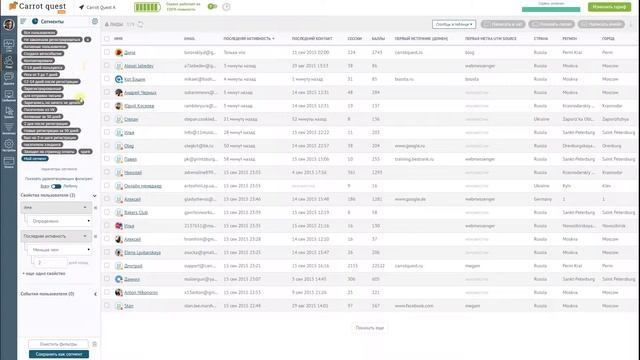The height and width of the screenshot is (360, 640).
Task: Check the box for Alexei lebedev
Action: pos(107,65)
